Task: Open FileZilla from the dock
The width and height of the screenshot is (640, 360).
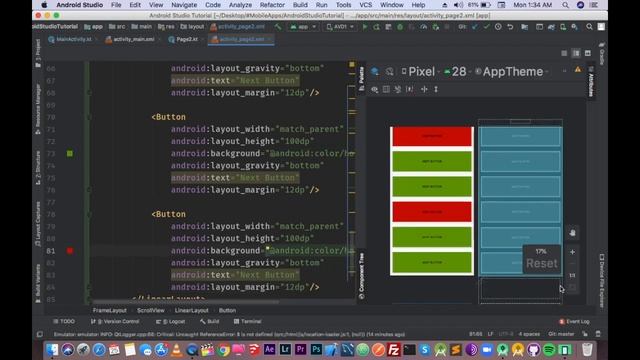Action: 393,350
